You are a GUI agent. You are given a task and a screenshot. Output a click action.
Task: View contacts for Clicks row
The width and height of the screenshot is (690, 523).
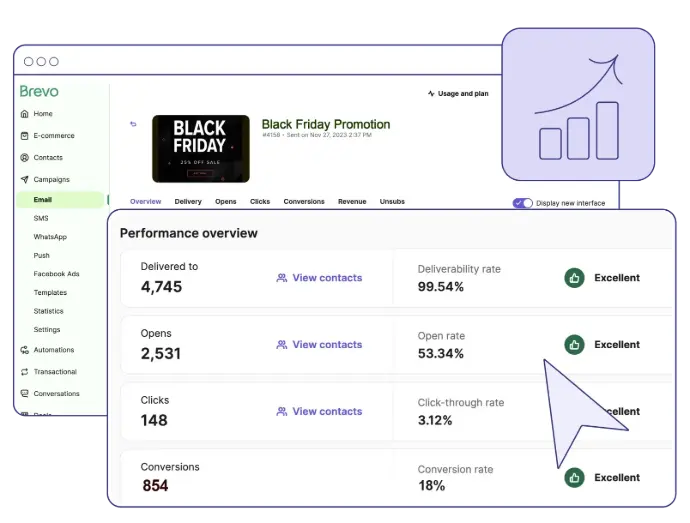point(319,412)
